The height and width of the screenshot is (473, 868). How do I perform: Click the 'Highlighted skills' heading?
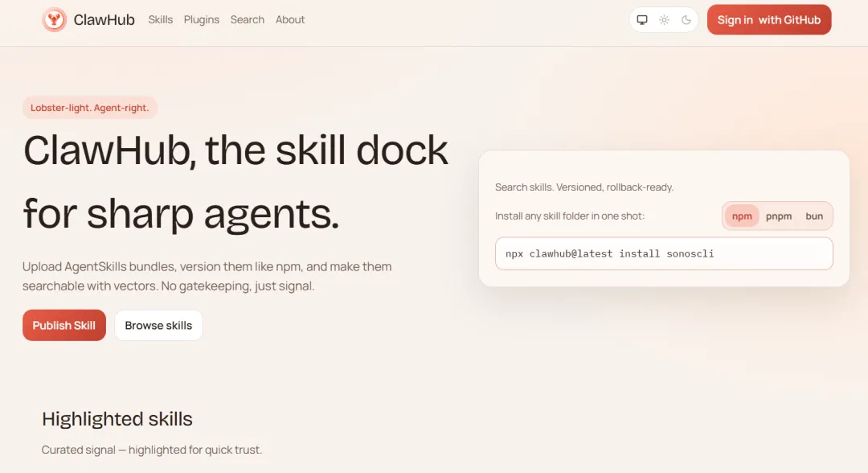coord(117,419)
